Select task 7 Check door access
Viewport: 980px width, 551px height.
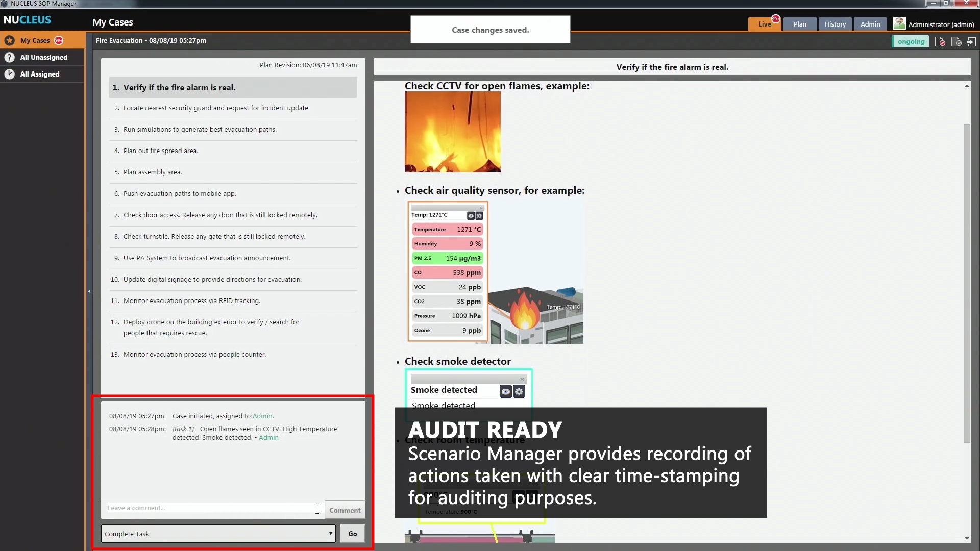tap(233, 215)
